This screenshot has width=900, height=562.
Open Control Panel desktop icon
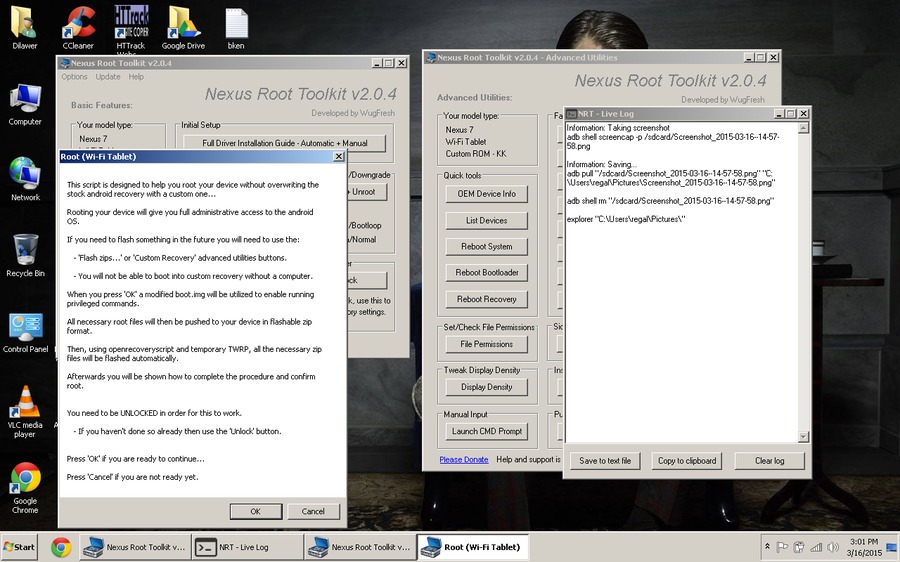tap(25, 332)
